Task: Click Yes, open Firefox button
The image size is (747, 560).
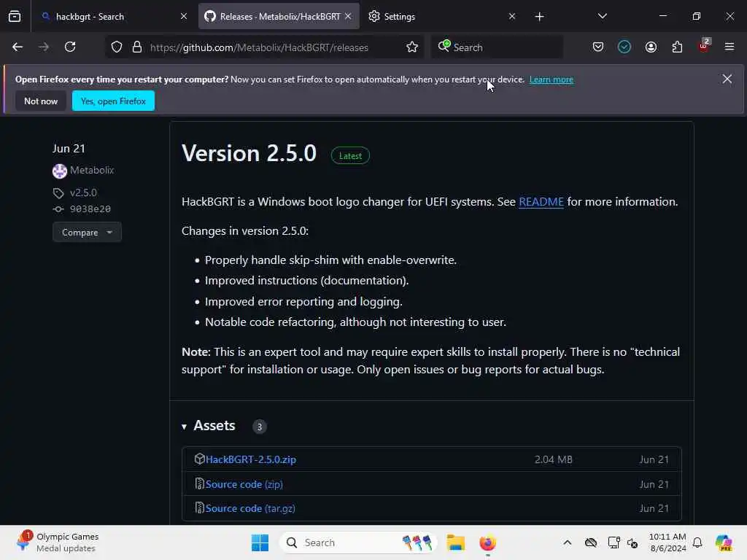Action: [113, 101]
